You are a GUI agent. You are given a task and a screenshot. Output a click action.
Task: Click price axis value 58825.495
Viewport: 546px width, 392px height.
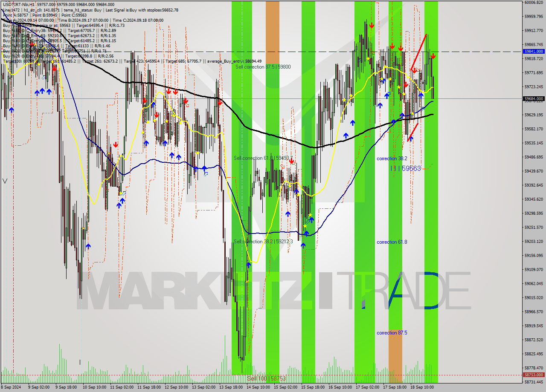(x=534, y=354)
